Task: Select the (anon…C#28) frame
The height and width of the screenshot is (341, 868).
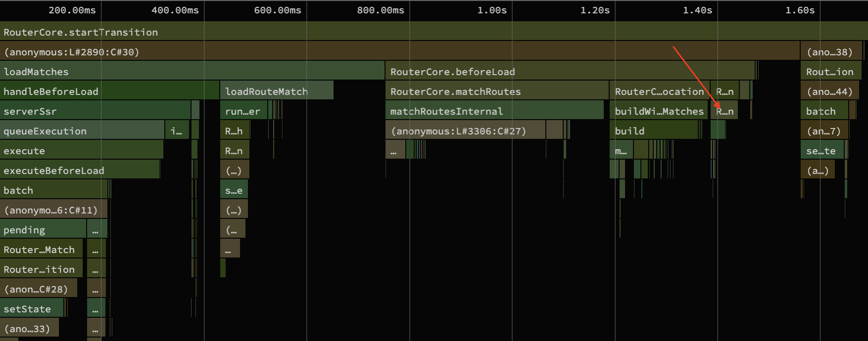Action: 39,289
